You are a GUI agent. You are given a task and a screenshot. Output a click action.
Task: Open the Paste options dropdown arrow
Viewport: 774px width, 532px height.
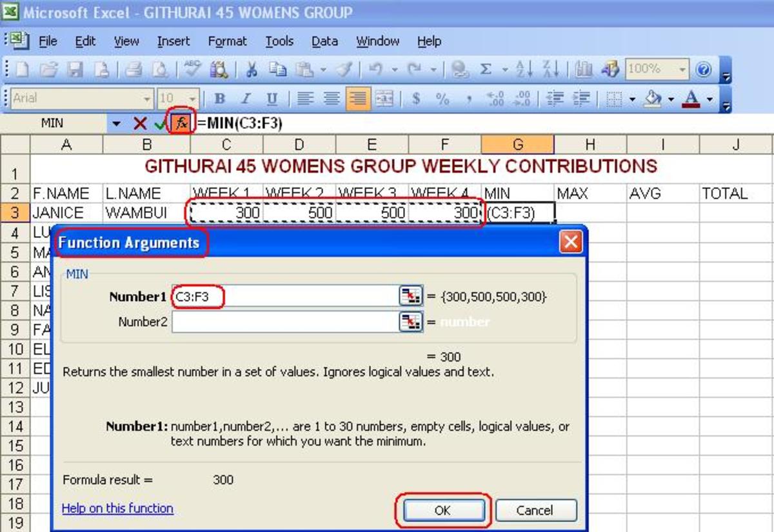[x=322, y=70]
